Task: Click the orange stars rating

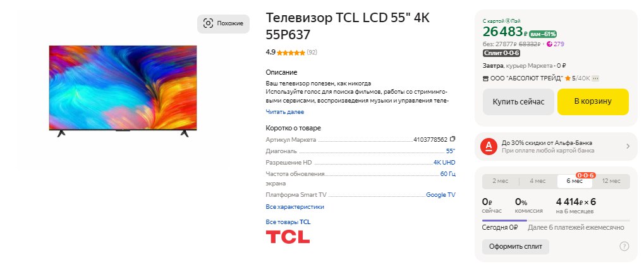Action: coord(291,52)
